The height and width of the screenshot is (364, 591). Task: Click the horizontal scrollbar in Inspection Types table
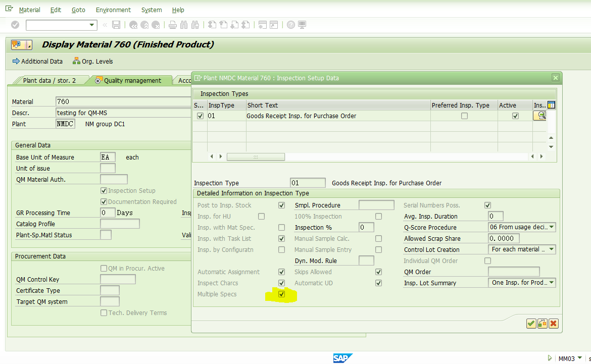point(256,157)
